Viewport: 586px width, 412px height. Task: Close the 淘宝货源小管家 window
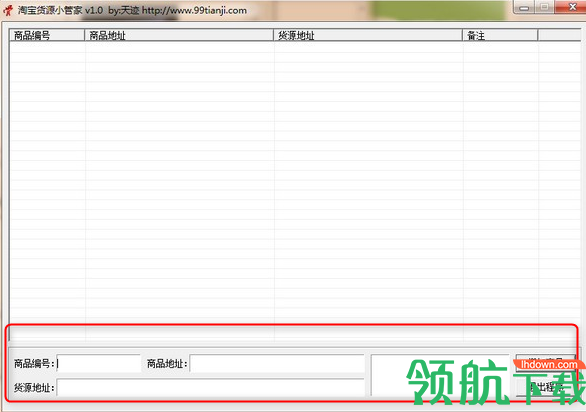tap(571, 7)
